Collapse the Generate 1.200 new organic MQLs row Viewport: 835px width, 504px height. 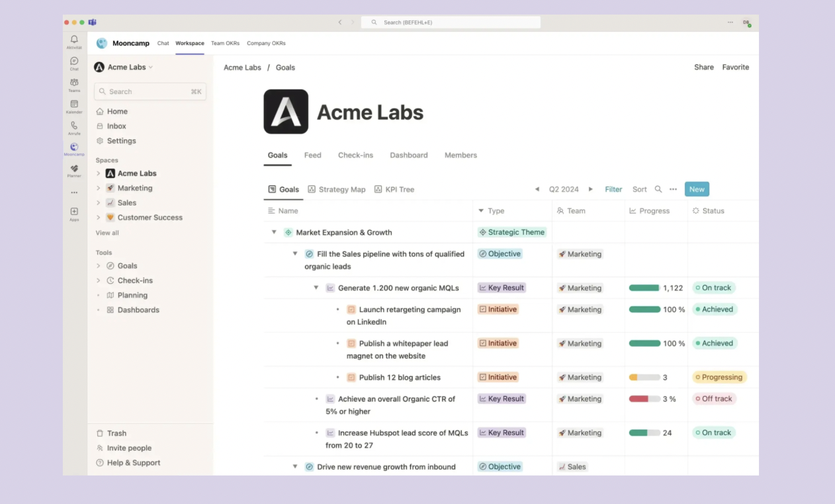(316, 288)
